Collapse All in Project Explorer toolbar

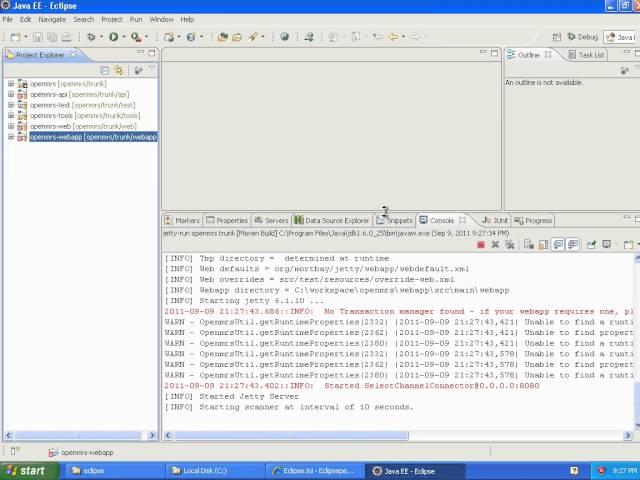coord(104,70)
